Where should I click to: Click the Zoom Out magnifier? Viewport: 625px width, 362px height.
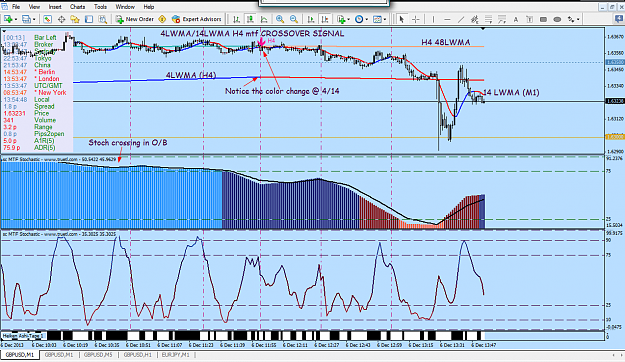[294, 19]
